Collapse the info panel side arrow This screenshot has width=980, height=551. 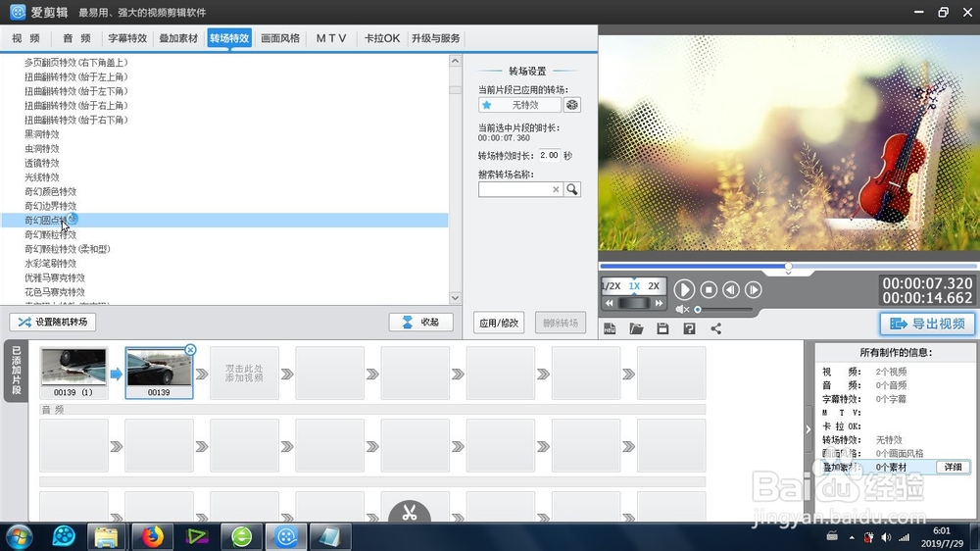(x=808, y=429)
